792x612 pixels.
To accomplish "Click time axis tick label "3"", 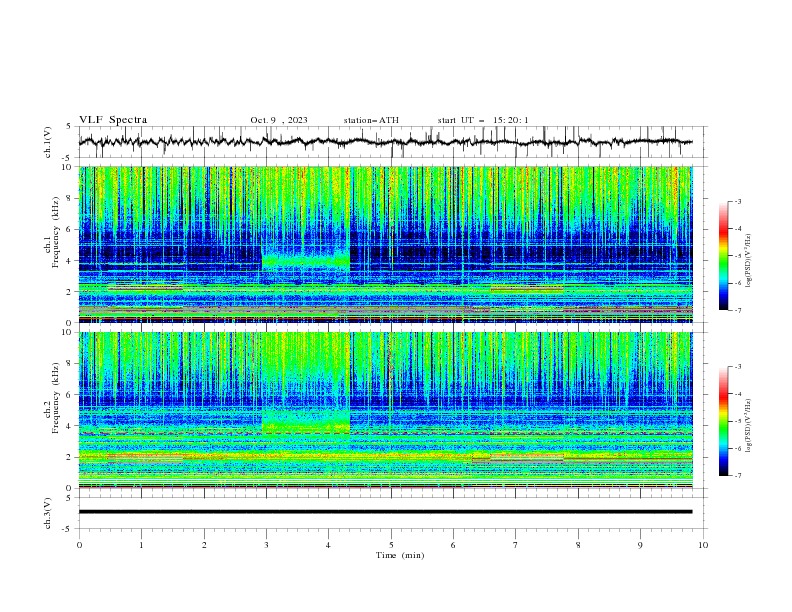I will [x=266, y=545].
